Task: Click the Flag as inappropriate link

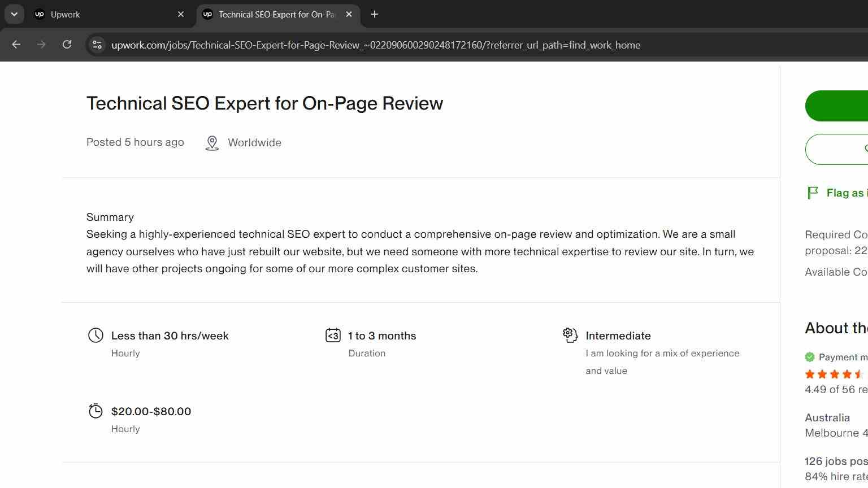Action: 847,193
